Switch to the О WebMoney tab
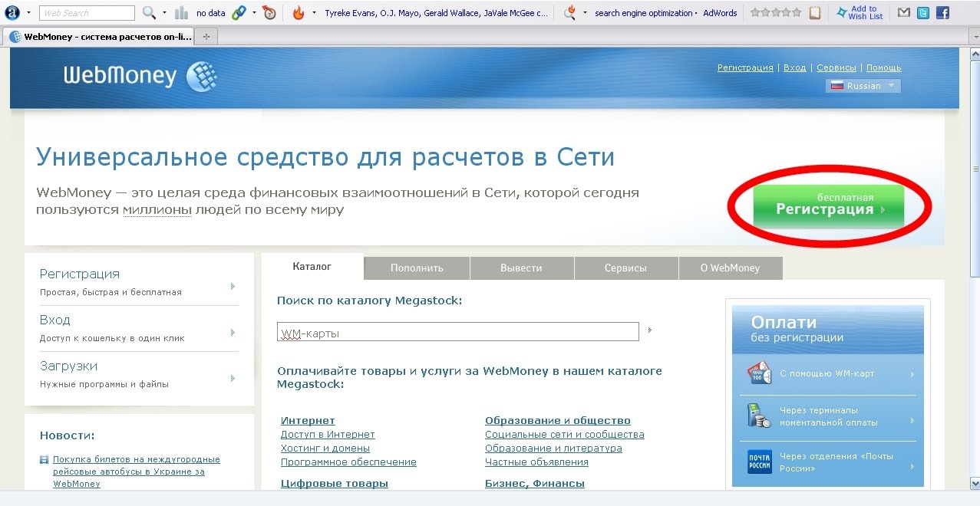The height and width of the screenshot is (506, 980). [x=730, y=268]
